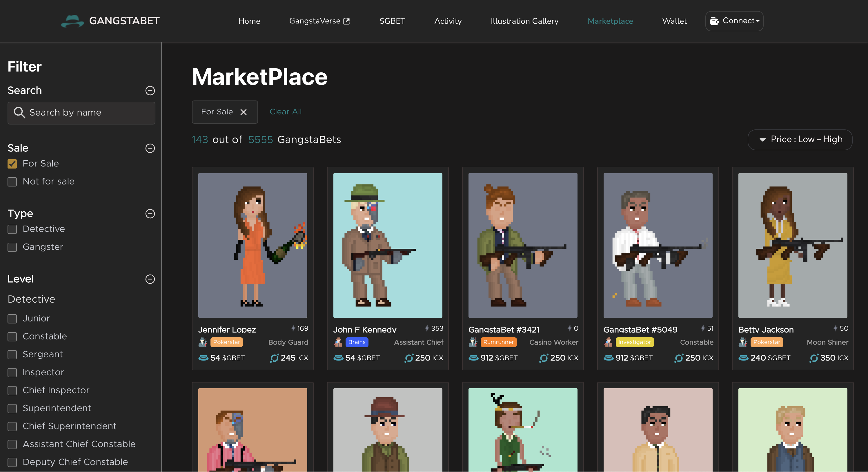Image resolution: width=868 pixels, height=472 pixels.
Task: Open the Activity page in the navbar
Action: [x=448, y=21]
